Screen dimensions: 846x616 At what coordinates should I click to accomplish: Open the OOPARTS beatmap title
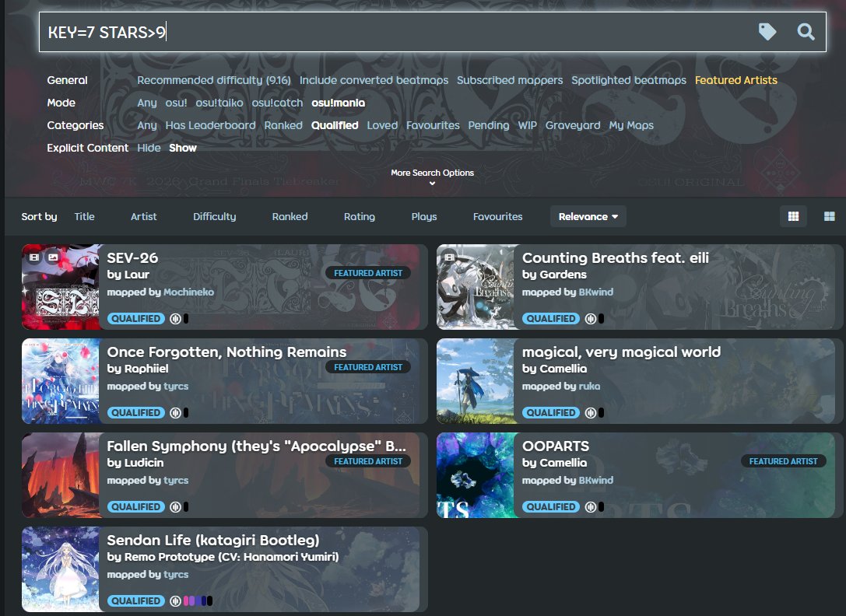click(x=556, y=446)
